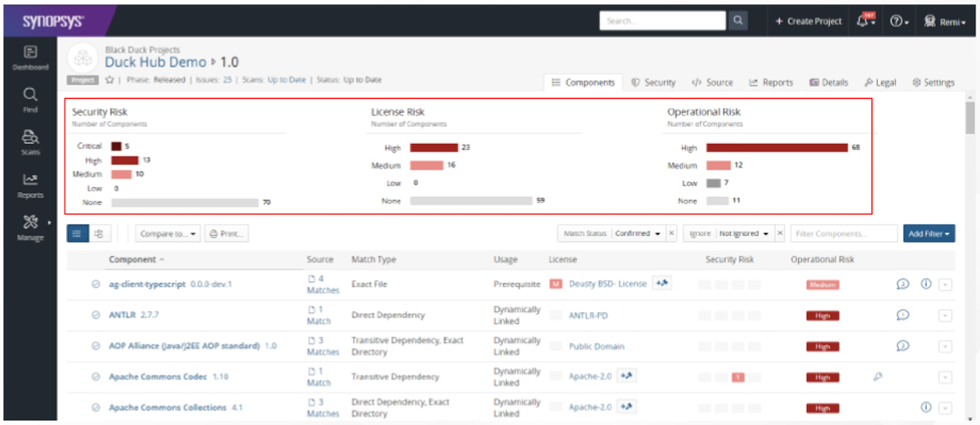This screenshot has height=425, width=980.
Task: Click the search magnifier button in top bar
Action: pyautogui.click(x=737, y=21)
